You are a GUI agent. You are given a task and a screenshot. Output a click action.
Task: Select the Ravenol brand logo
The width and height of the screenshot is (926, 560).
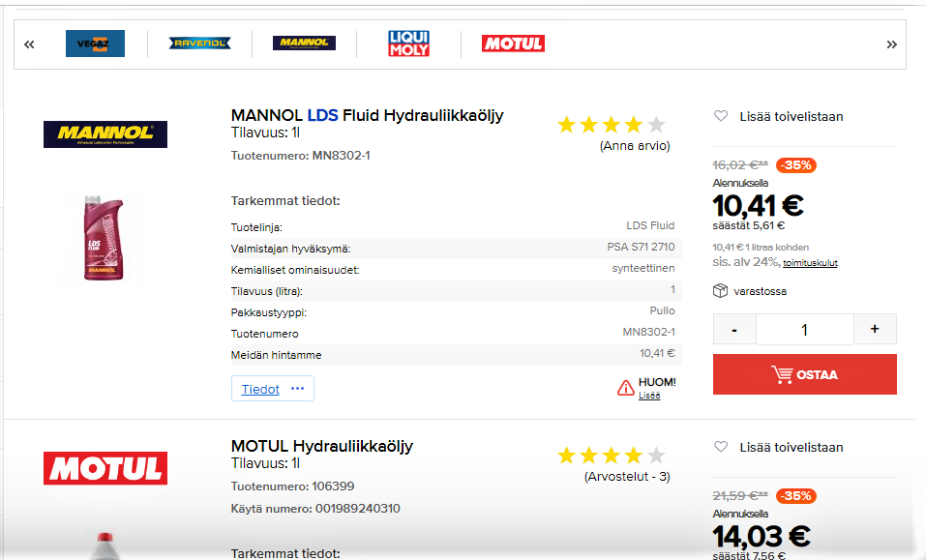[199, 44]
